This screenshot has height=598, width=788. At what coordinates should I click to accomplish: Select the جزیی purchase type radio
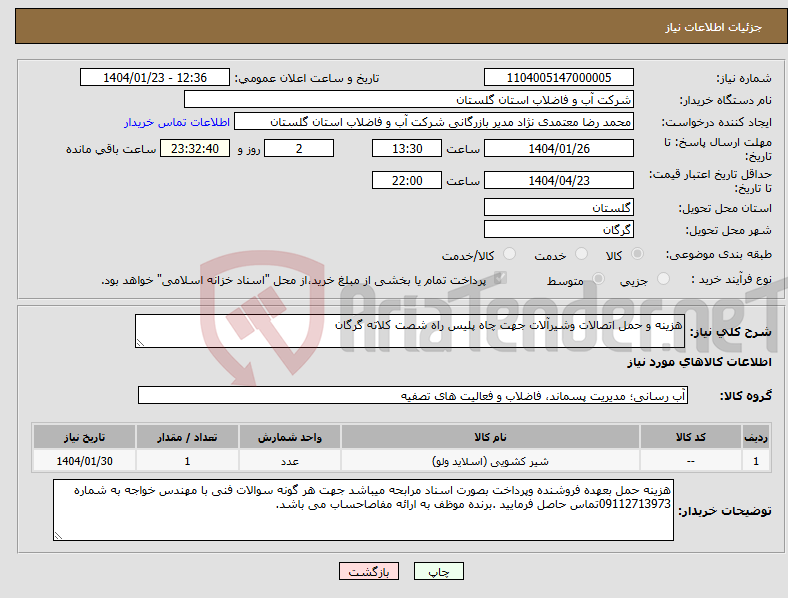(663, 279)
